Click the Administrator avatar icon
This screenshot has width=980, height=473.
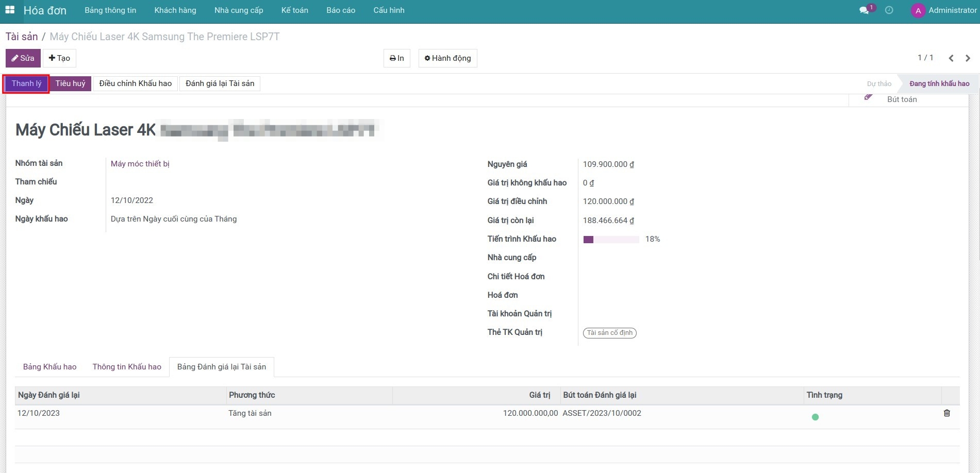[x=918, y=10]
